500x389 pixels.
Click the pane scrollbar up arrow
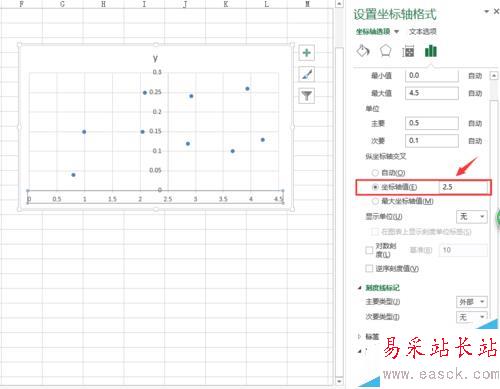point(494,76)
